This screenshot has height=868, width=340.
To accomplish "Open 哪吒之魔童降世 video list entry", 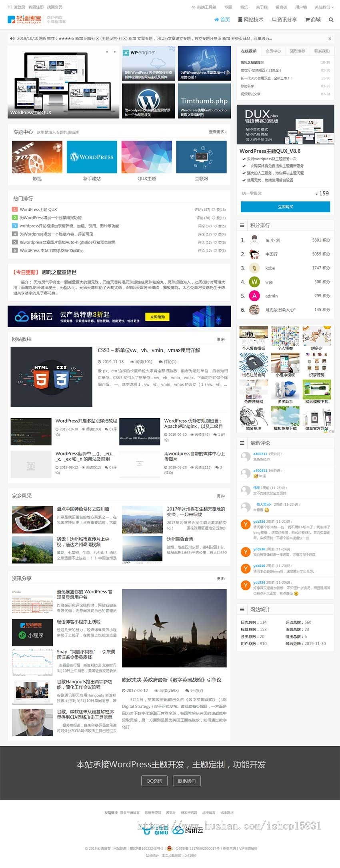I will [x=252, y=62].
